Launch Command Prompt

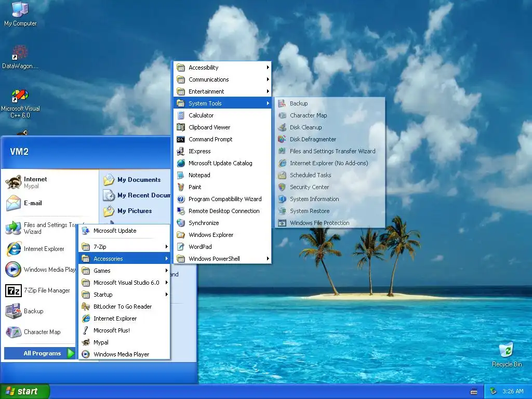[222, 139]
